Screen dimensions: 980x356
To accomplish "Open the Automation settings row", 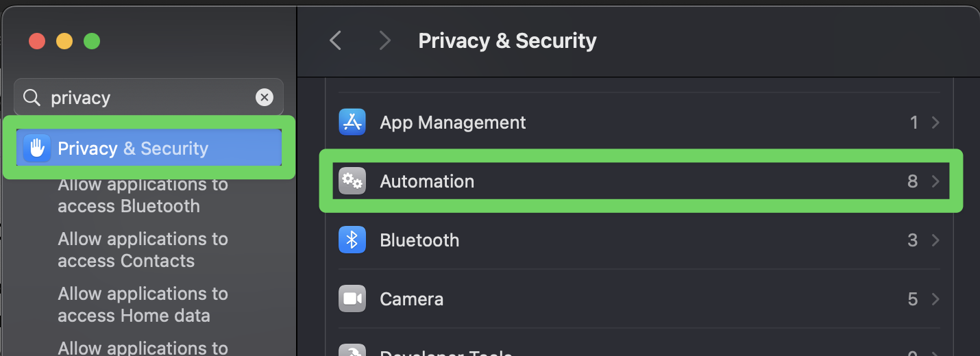I will coord(617,181).
